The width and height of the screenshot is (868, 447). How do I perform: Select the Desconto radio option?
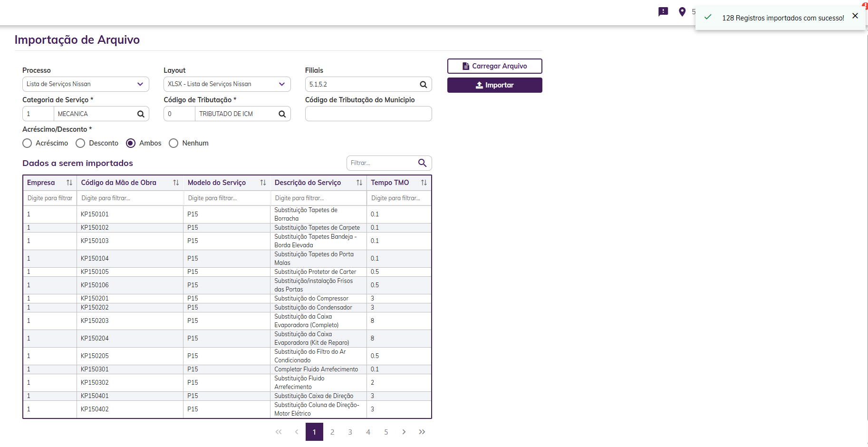[x=81, y=143]
